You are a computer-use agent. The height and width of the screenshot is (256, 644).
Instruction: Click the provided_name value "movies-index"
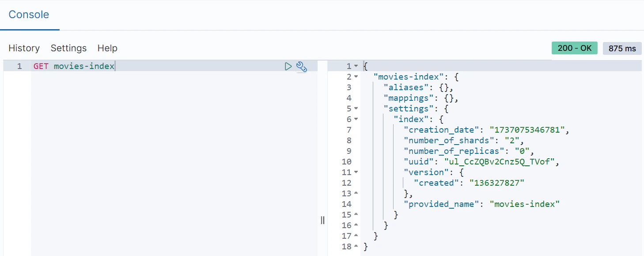click(x=525, y=204)
